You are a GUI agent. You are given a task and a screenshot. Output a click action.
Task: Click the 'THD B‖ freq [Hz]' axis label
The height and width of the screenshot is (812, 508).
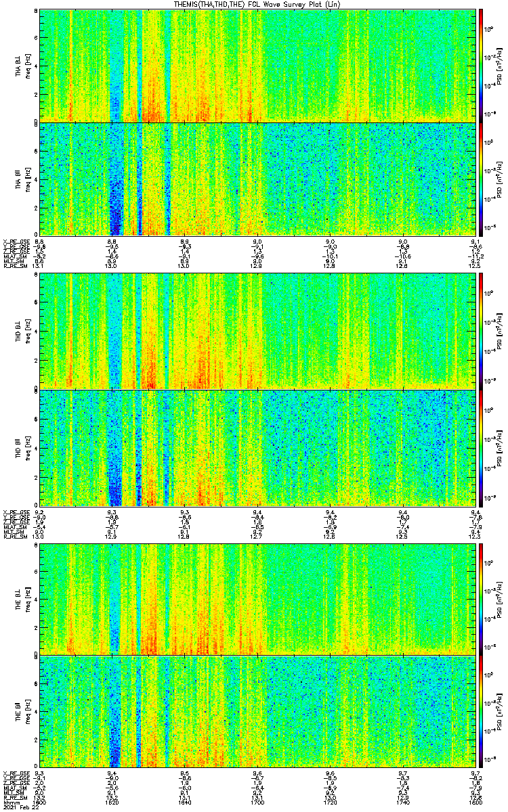point(22,448)
